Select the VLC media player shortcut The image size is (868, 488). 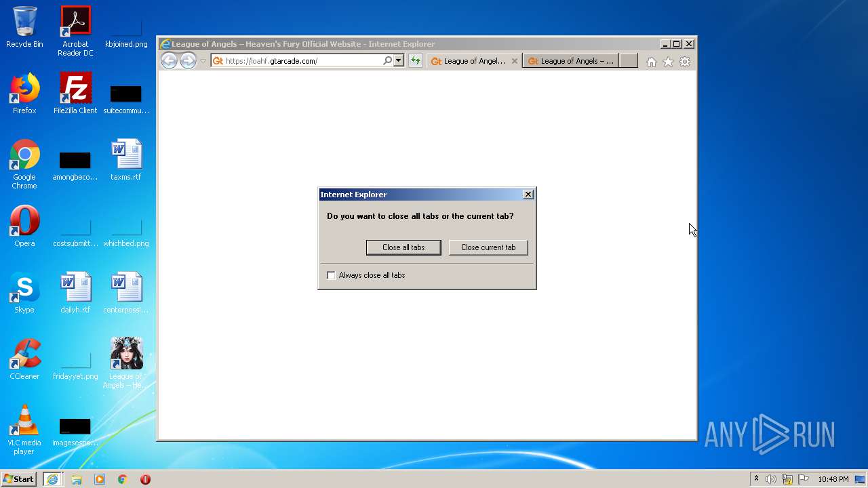point(24,430)
